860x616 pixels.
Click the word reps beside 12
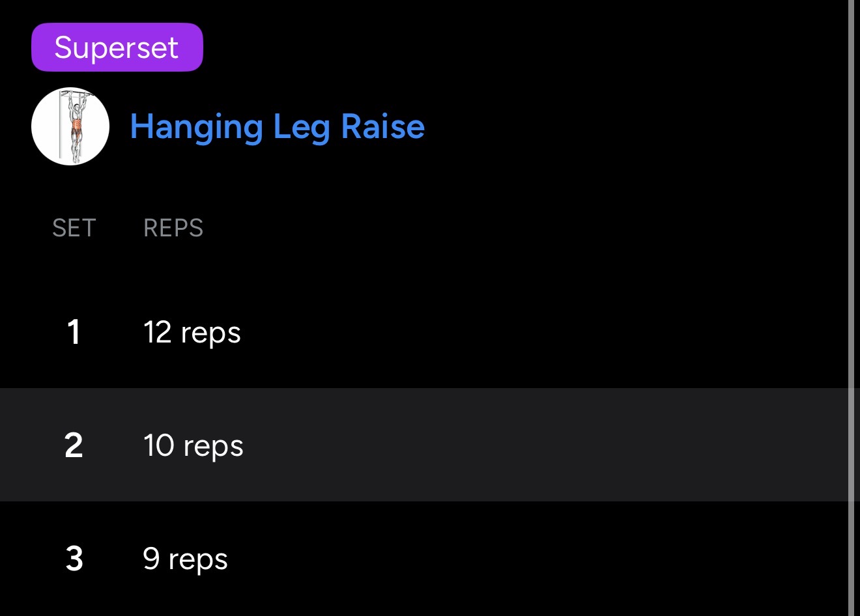pyautogui.click(x=210, y=334)
